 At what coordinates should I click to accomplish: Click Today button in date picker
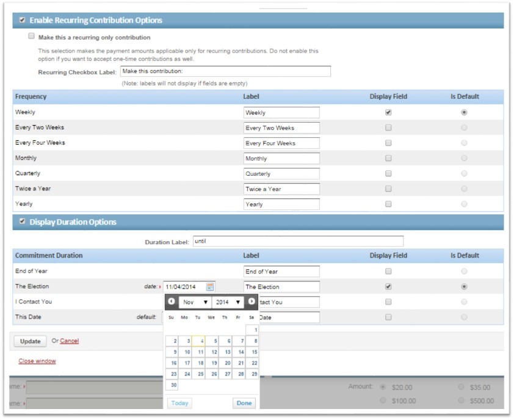pyautogui.click(x=179, y=403)
